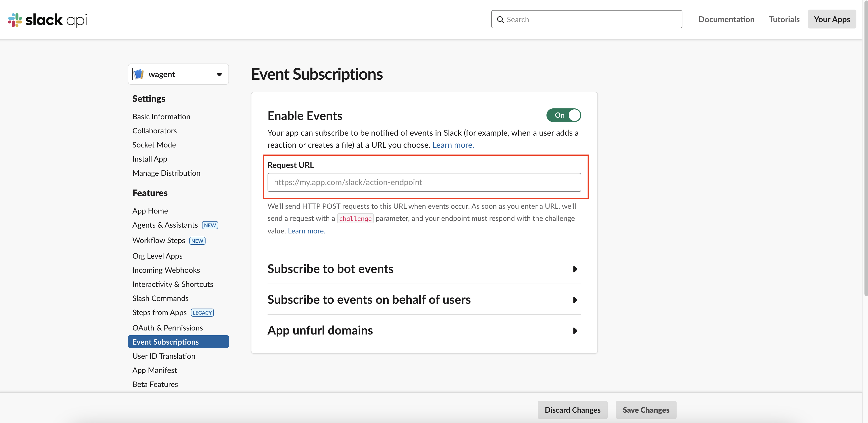The width and height of the screenshot is (868, 423).
Task: Open Interactivity & Shortcuts feature
Action: pos(173,284)
